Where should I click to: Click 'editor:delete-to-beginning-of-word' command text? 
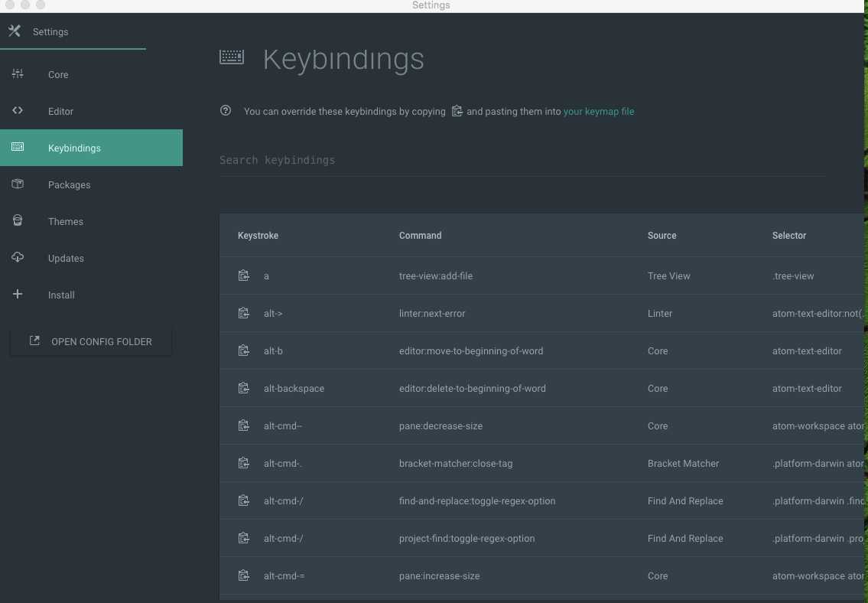point(472,388)
